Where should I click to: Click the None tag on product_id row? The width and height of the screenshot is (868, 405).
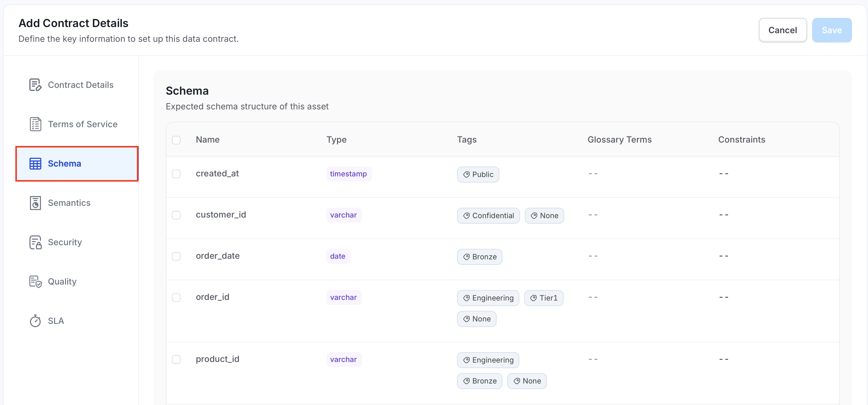click(527, 381)
